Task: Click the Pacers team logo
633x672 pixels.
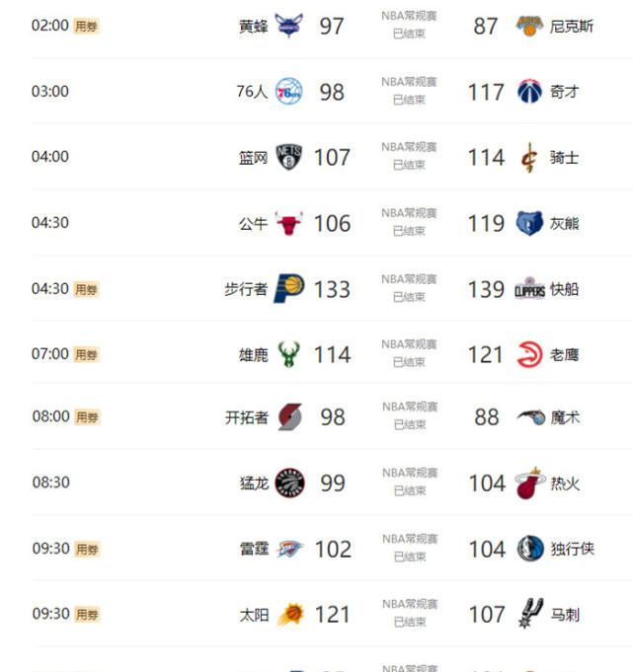Action: click(289, 288)
